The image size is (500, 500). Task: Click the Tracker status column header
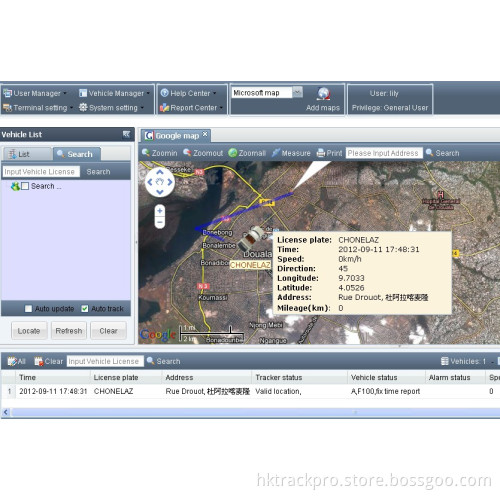(300, 377)
